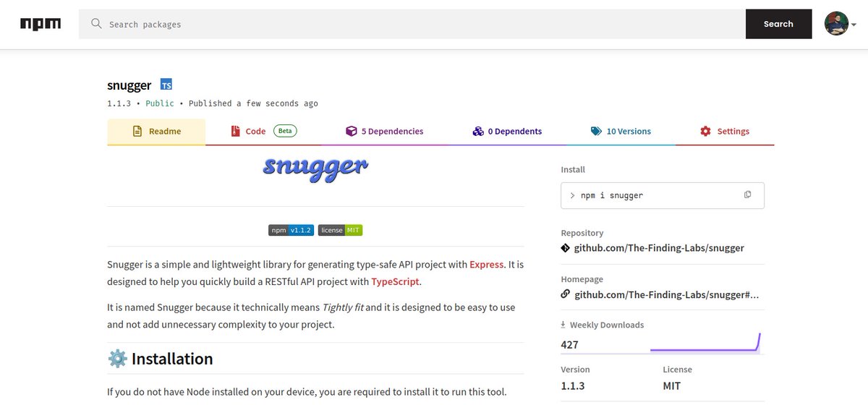Click the Beta label on Code tab
The width and height of the screenshot is (868, 405).
pyautogui.click(x=285, y=131)
